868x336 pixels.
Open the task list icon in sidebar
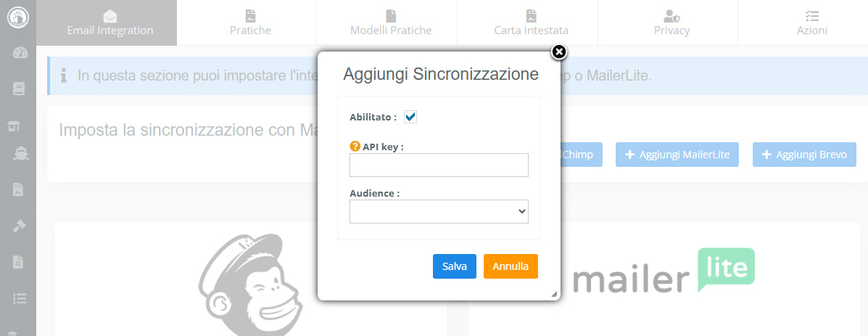click(20, 298)
